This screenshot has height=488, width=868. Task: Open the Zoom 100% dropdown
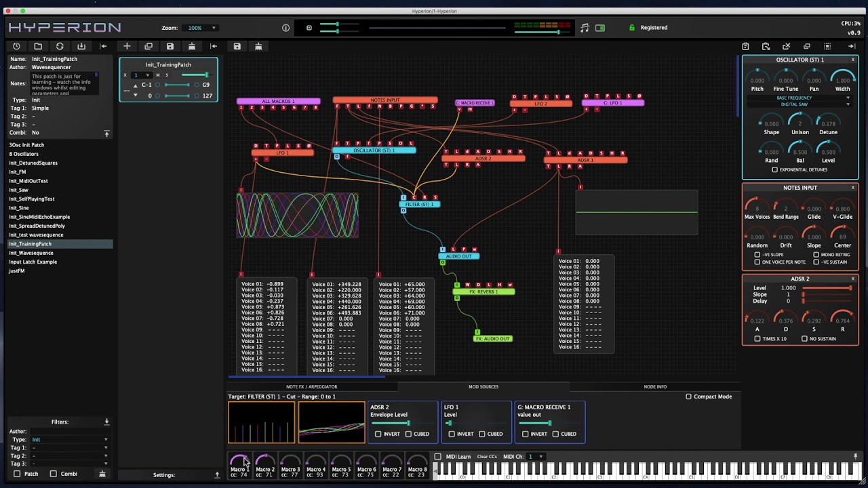(201, 28)
